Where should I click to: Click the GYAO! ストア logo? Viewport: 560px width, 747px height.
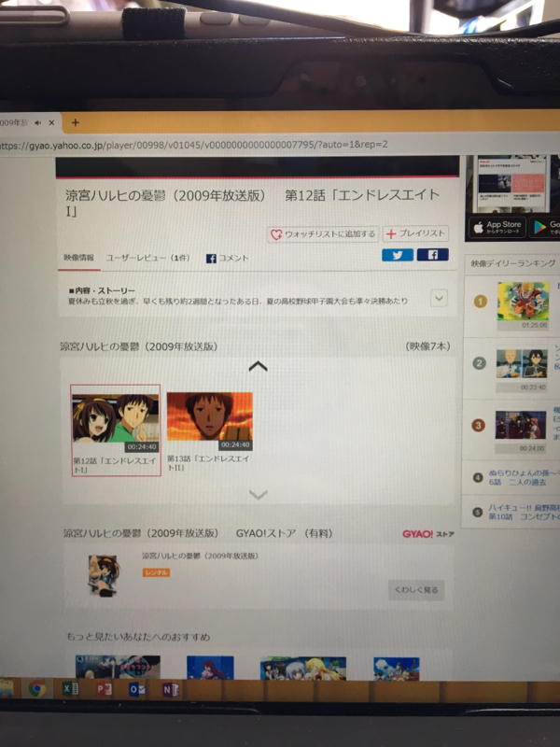pyautogui.click(x=428, y=534)
